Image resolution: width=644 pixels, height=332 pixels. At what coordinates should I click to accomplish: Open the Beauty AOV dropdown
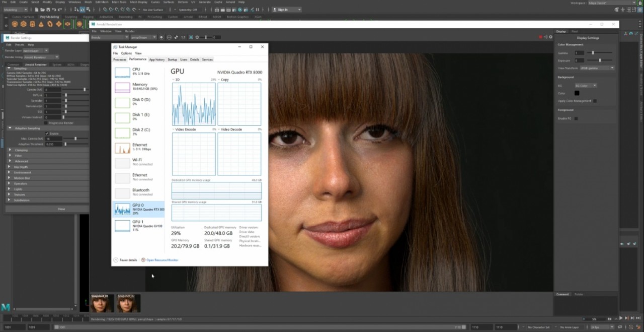point(109,37)
